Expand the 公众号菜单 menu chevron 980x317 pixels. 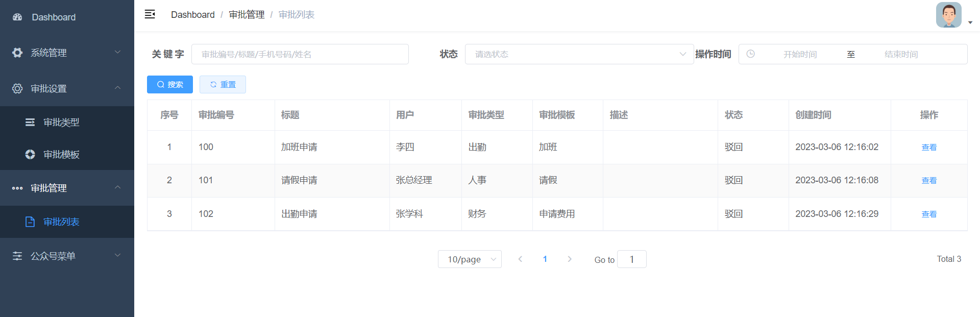pos(118,255)
